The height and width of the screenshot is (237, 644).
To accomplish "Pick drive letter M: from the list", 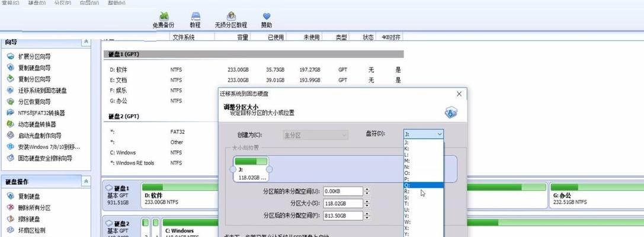I will [424, 161].
